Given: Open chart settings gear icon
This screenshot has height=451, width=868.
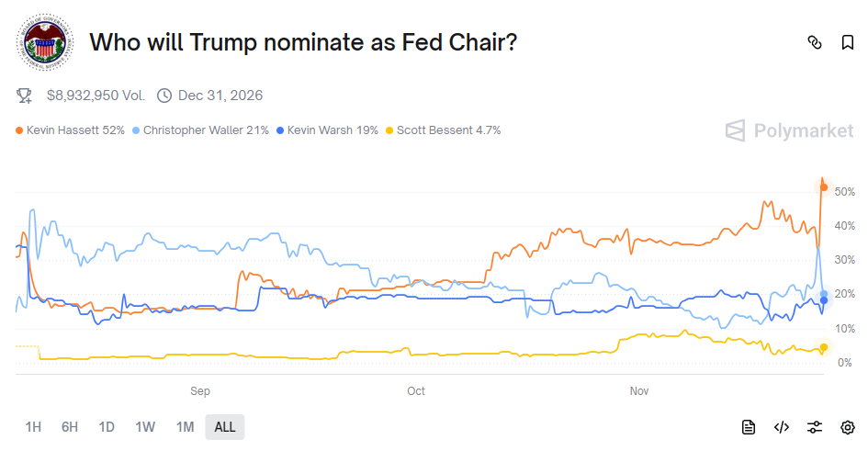Looking at the screenshot, I should [847, 427].
